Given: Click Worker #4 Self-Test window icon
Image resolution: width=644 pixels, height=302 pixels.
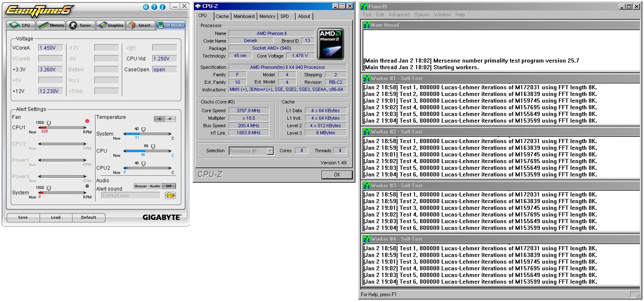Looking at the screenshot, I should 367,239.
